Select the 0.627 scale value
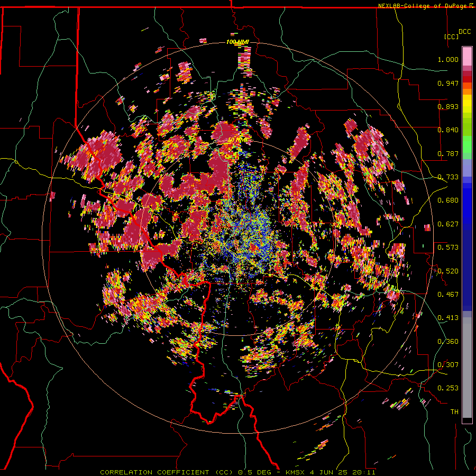476x476 pixels. point(448,224)
